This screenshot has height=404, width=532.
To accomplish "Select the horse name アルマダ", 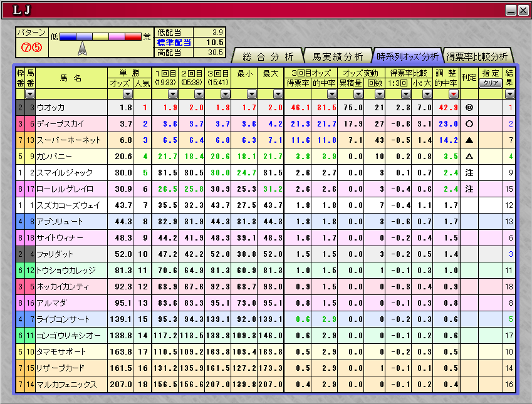I will (51, 303).
